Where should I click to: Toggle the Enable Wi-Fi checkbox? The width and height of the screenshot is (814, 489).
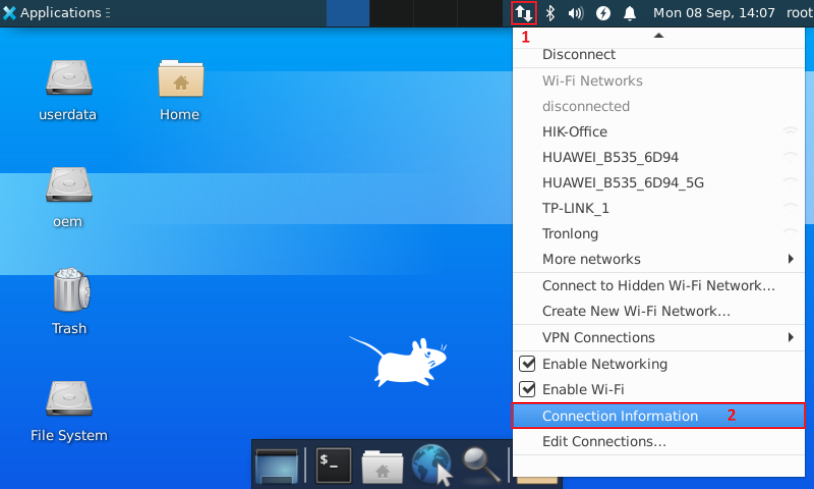tap(527, 389)
